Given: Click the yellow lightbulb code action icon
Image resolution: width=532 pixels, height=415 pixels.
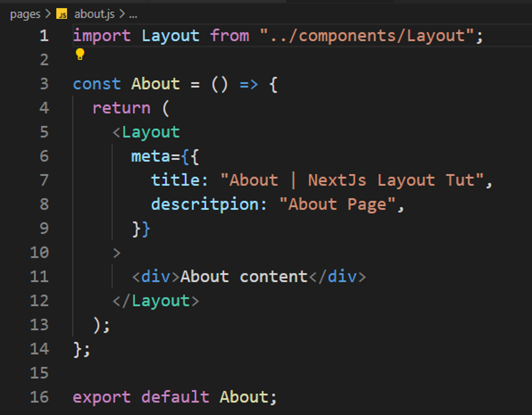Looking at the screenshot, I should 80,54.
